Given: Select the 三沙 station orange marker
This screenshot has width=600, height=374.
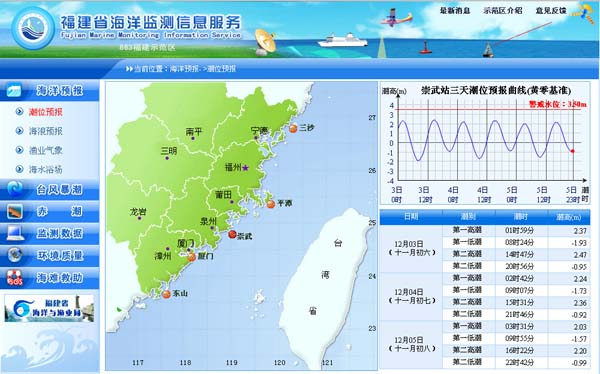Looking at the screenshot, I should pos(293,129).
